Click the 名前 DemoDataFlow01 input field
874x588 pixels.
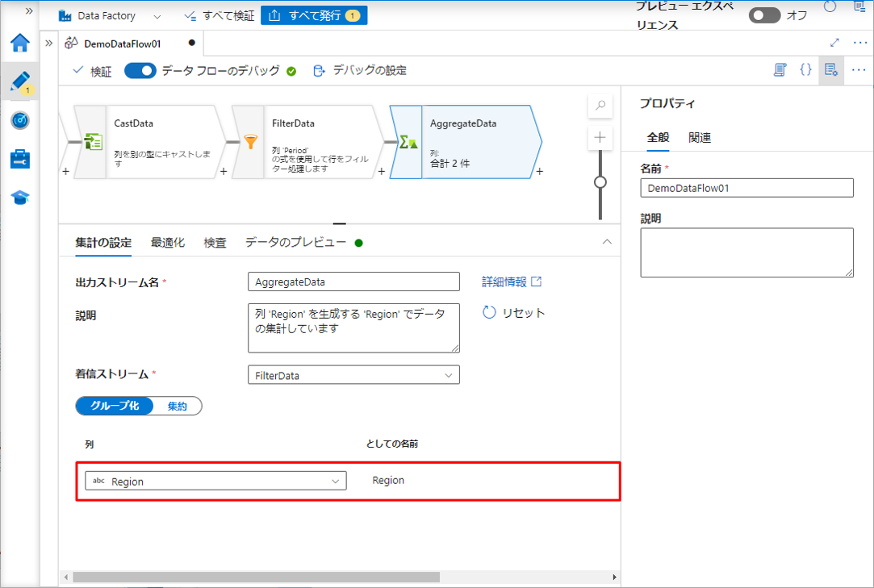(746, 189)
